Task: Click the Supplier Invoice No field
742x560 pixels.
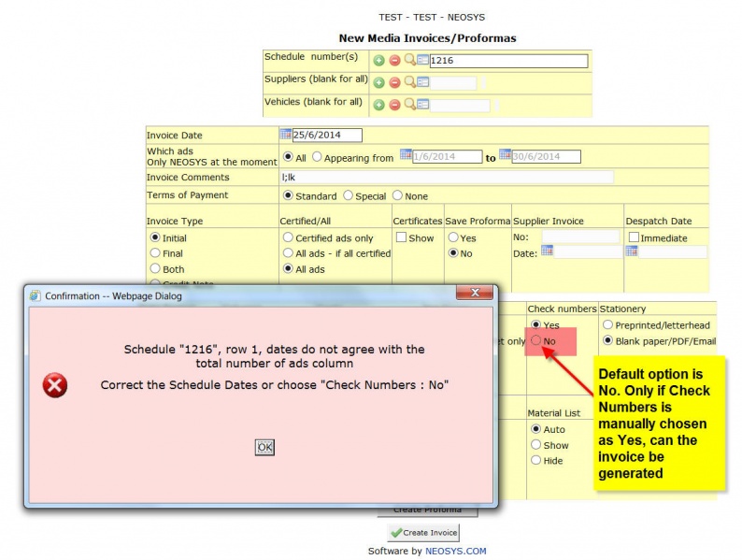Action: pyautogui.click(x=580, y=237)
